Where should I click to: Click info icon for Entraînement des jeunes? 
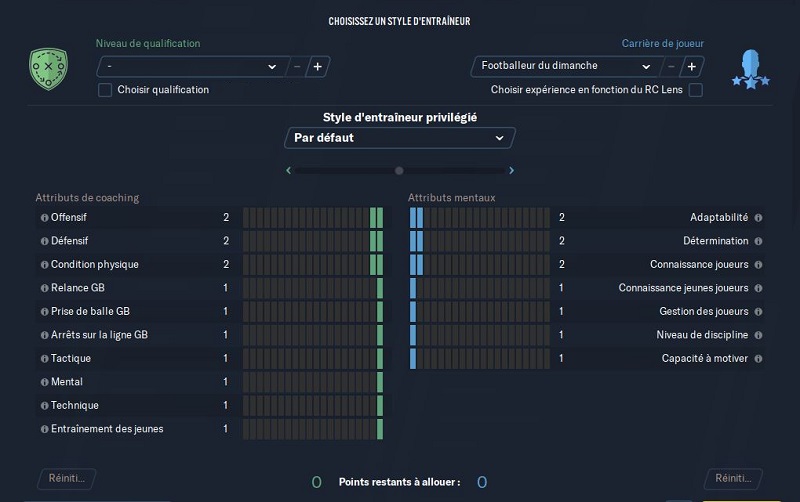point(44,429)
